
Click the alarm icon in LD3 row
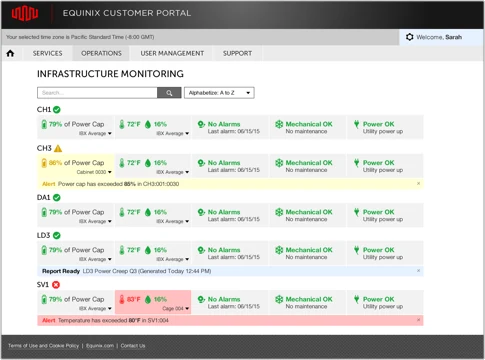click(x=201, y=250)
